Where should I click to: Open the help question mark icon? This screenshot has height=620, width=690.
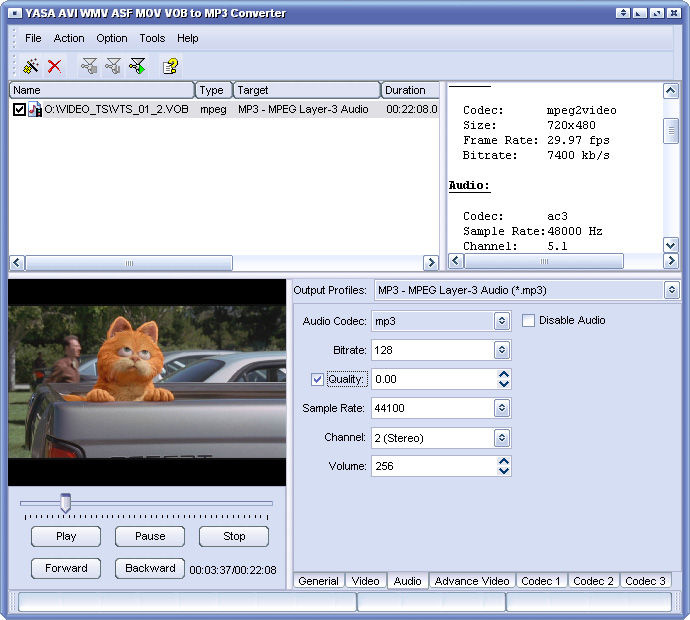pos(171,66)
